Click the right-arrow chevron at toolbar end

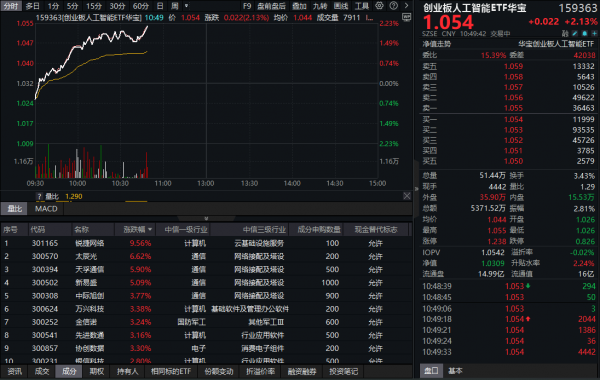click(406, 6)
